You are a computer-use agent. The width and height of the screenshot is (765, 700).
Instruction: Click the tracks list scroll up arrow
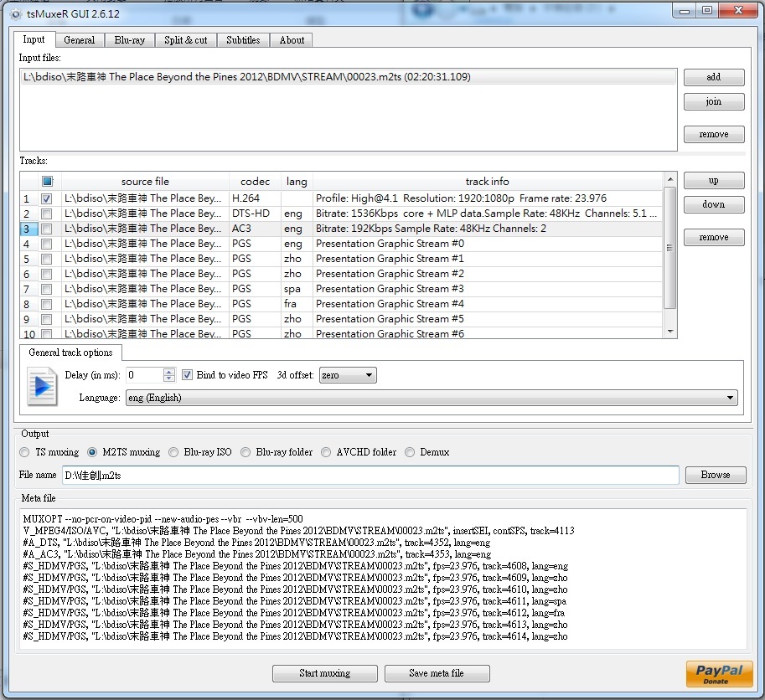pyautogui.click(x=670, y=179)
